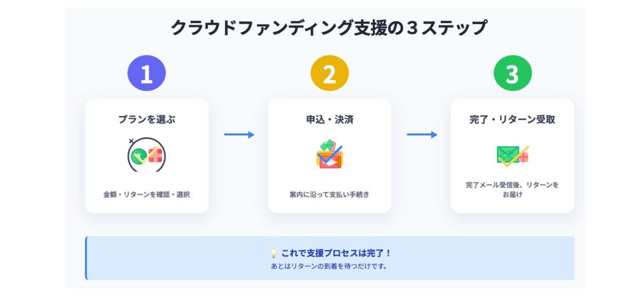
Task: Click the green number 3 circle
Action: pos(512,73)
